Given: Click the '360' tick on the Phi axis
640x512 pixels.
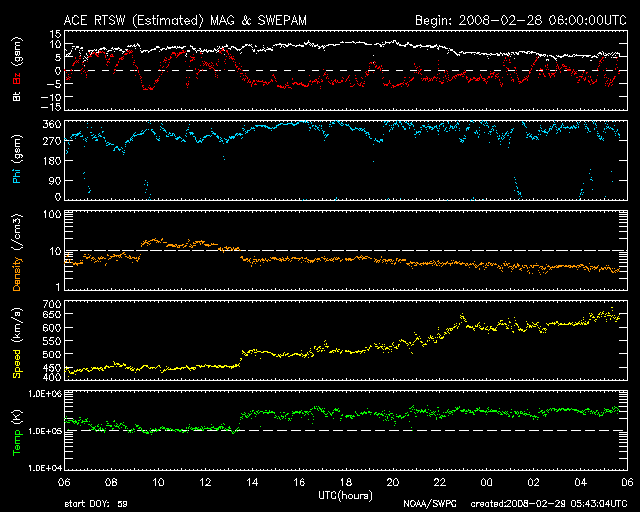Looking at the screenshot, I should (x=51, y=124).
